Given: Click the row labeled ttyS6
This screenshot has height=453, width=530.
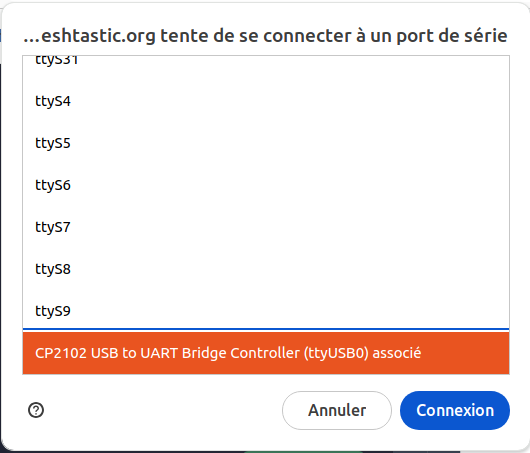Looking at the screenshot, I should pyautogui.click(x=266, y=185).
